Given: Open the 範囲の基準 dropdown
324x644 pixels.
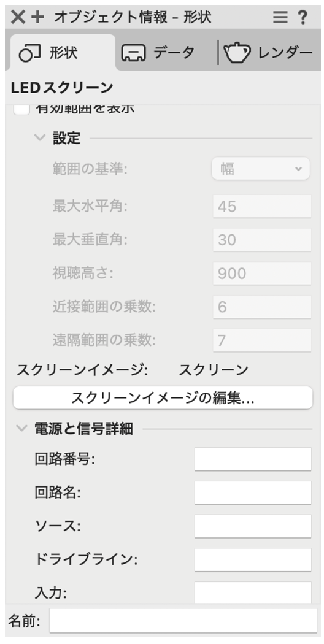Looking at the screenshot, I should pos(261,169).
